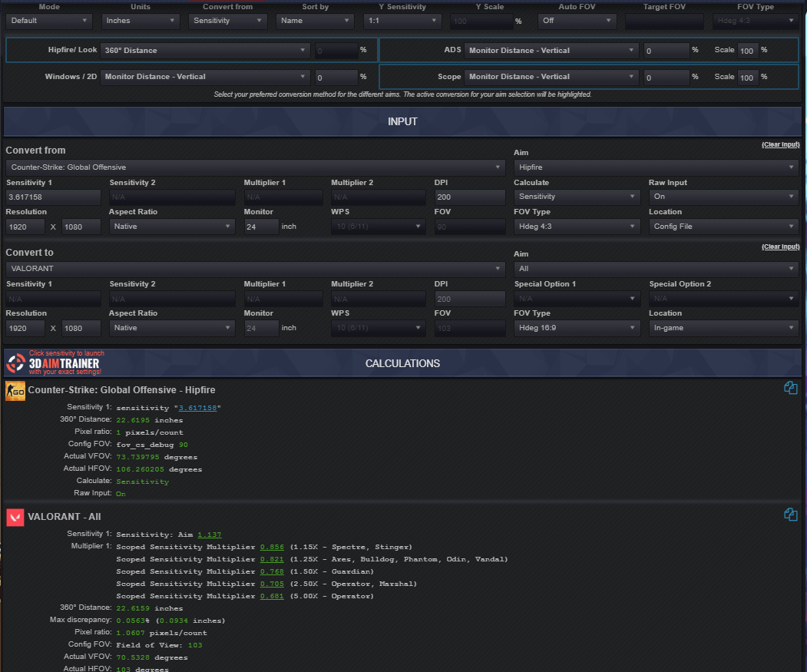Open the Auto FOV Off dropdown

pyautogui.click(x=577, y=21)
